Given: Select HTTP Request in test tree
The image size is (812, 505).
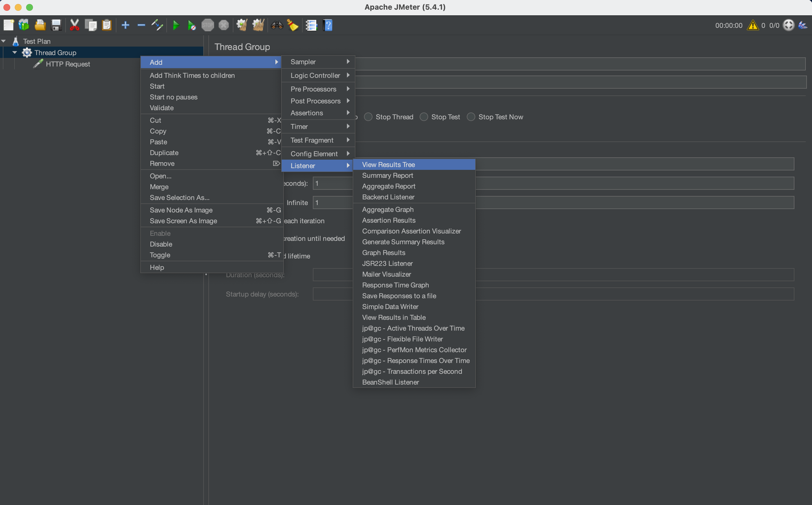Looking at the screenshot, I should coord(68,64).
